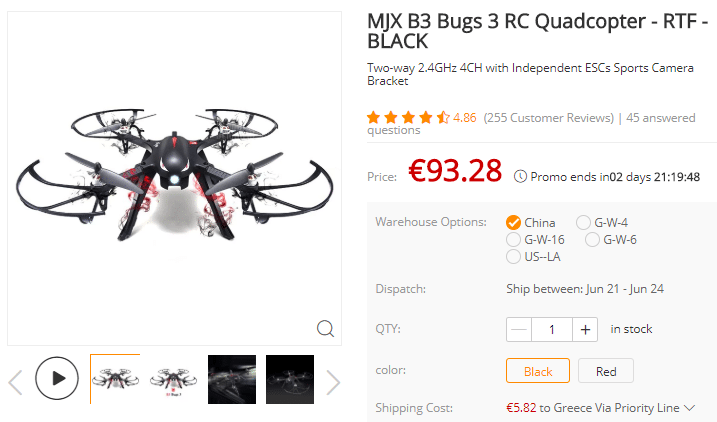Screen dimensions: 717x422
Task: Click the clock icon beside promo timer
Action: [520, 176]
